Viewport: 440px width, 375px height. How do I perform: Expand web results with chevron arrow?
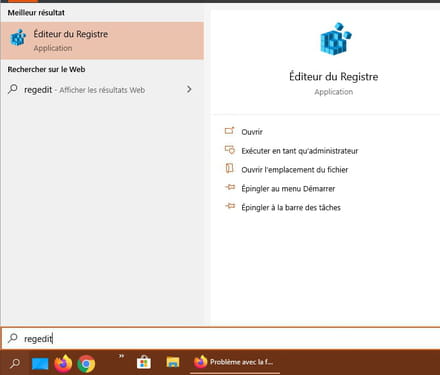189,89
